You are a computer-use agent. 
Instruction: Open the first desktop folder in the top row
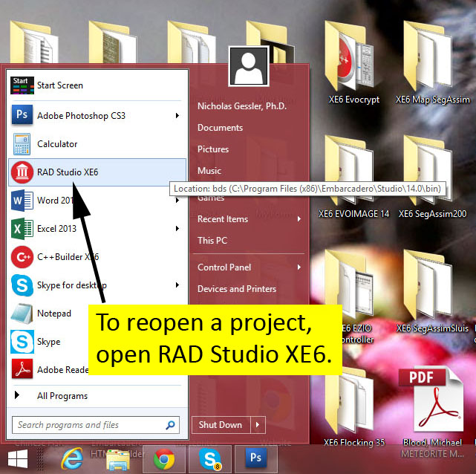point(34,42)
